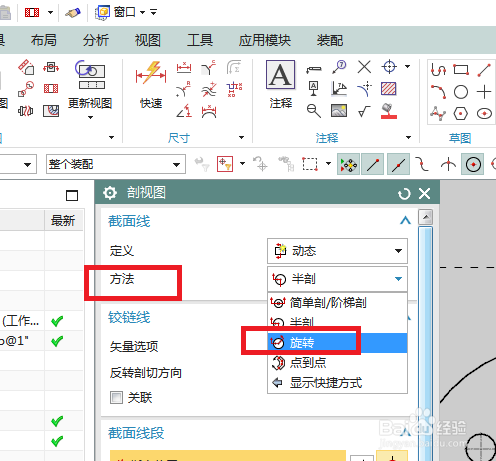
Task: Open the selection rectangle dropdown arrow
Action: tap(328, 164)
